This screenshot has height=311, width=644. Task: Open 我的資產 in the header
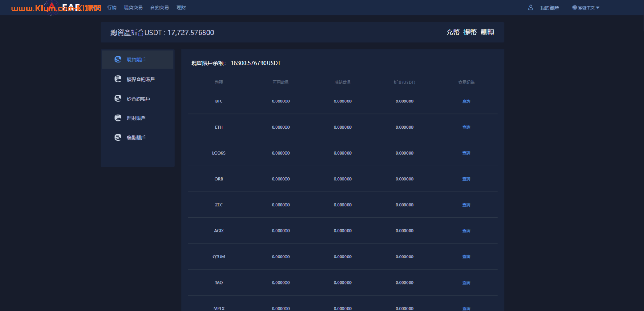549,8
